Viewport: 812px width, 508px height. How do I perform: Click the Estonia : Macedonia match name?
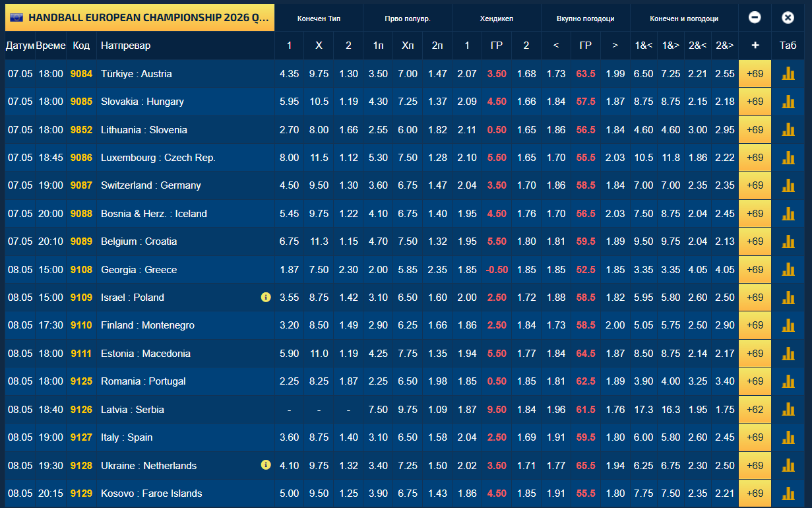click(146, 354)
